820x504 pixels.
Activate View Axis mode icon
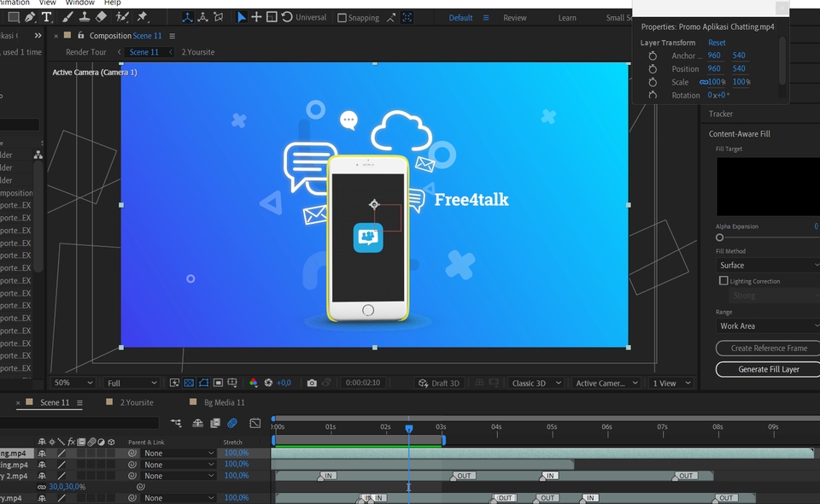[219, 17]
